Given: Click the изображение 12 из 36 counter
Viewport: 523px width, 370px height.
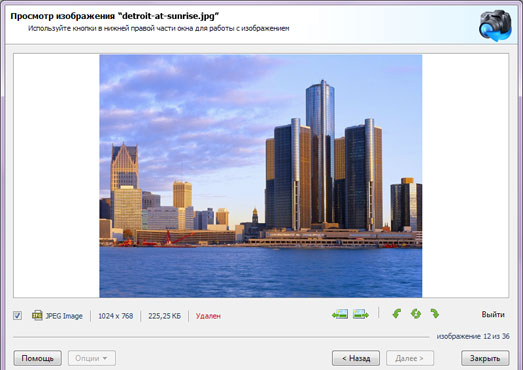Looking at the screenshot, I should coord(473,336).
